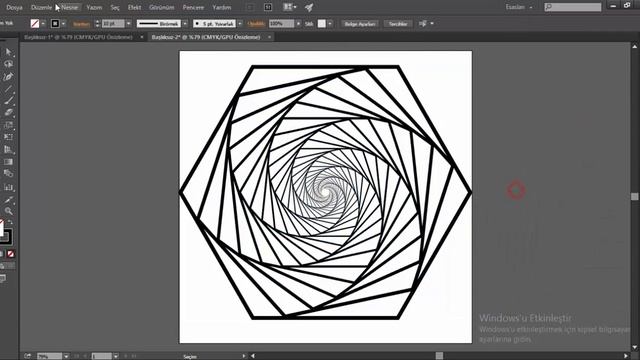The height and width of the screenshot is (360, 640).
Task: Select the Scale transform tool
Action: 8,124
